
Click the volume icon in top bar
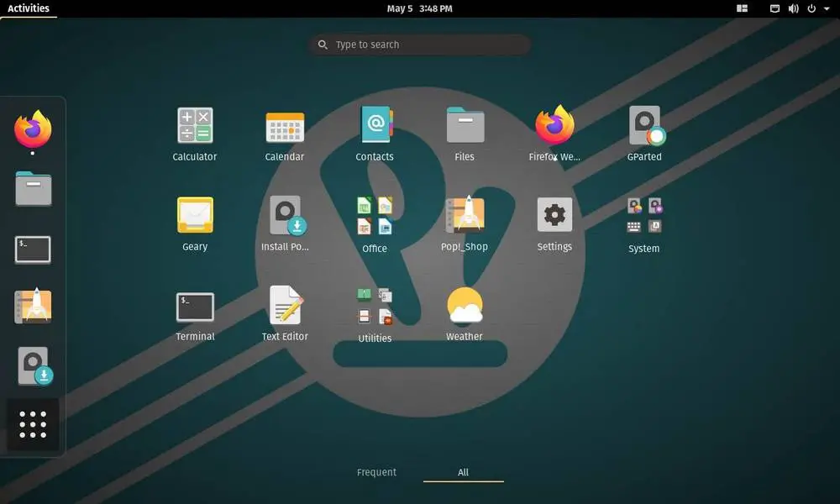(794, 8)
